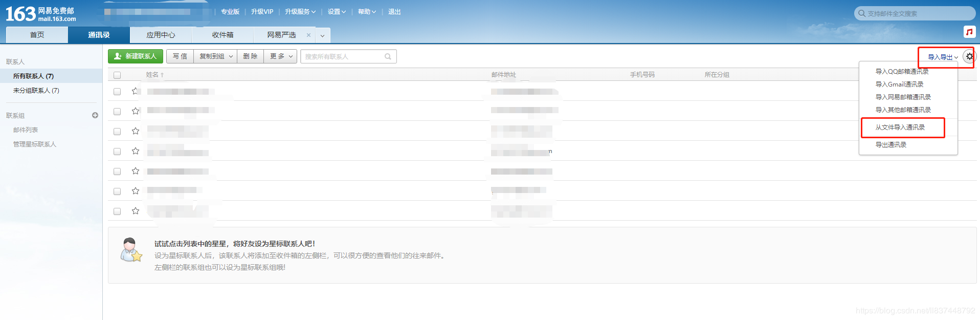The image size is (980, 320).
Task: Open the 导入导出 dropdown
Action: 943,57
